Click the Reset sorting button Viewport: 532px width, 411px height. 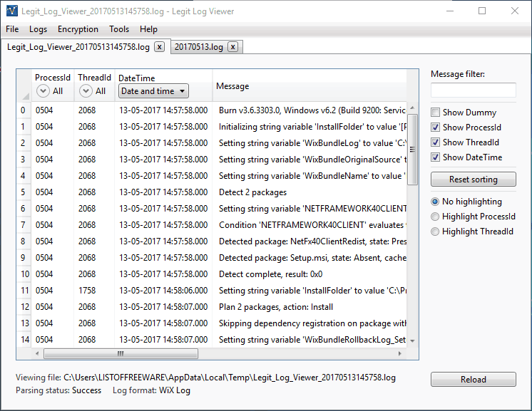point(474,180)
